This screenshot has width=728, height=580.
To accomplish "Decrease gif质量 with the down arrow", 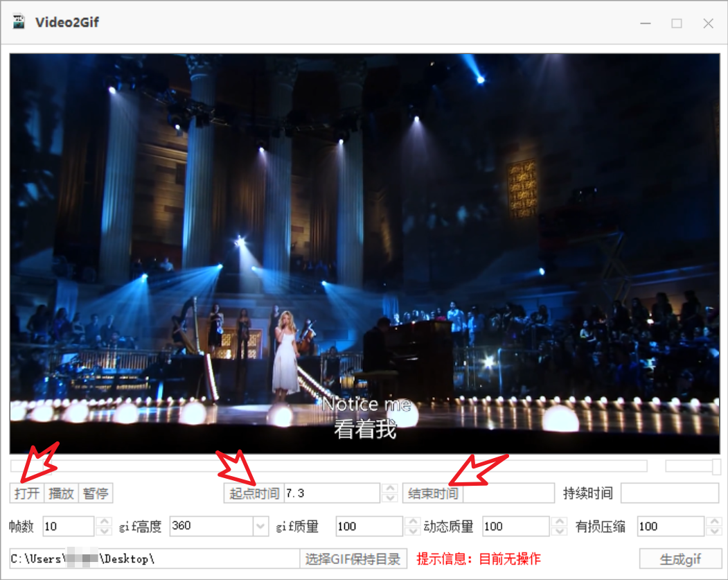I will (x=413, y=531).
